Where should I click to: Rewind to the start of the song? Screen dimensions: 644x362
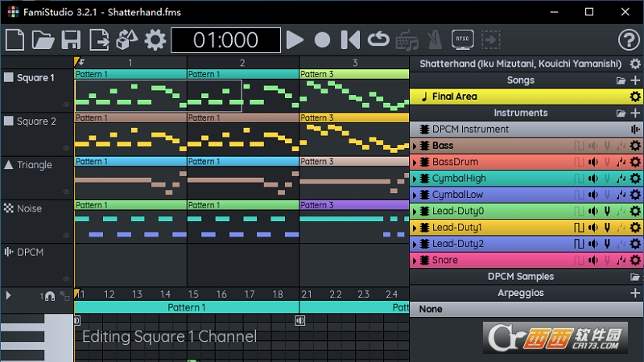(x=350, y=39)
